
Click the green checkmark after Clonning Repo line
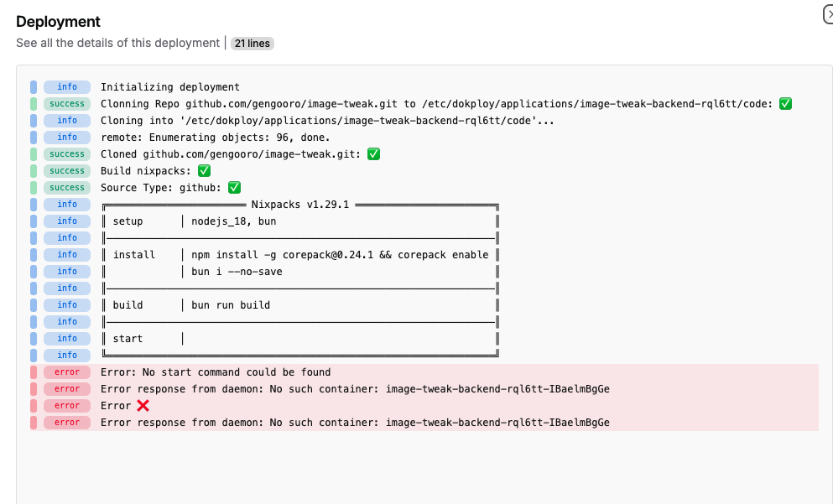point(785,104)
